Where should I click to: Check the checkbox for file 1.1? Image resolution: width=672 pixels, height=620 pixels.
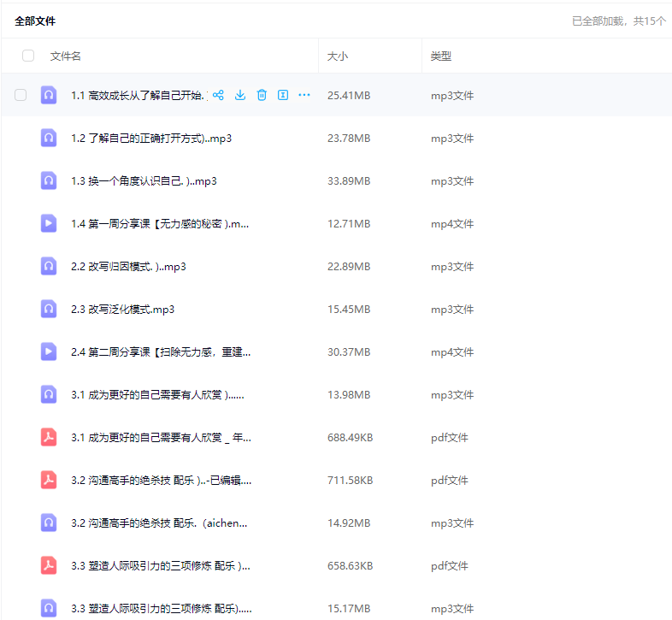pos(21,95)
